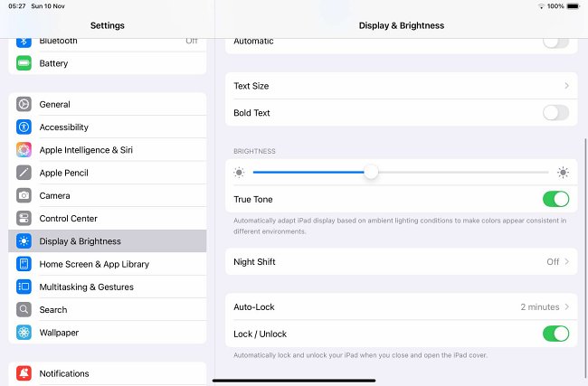Viewport: 588px width, 386px height.
Task: Tap the Search magnifier icon
Action: pyautogui.click(x=24, y=309)
